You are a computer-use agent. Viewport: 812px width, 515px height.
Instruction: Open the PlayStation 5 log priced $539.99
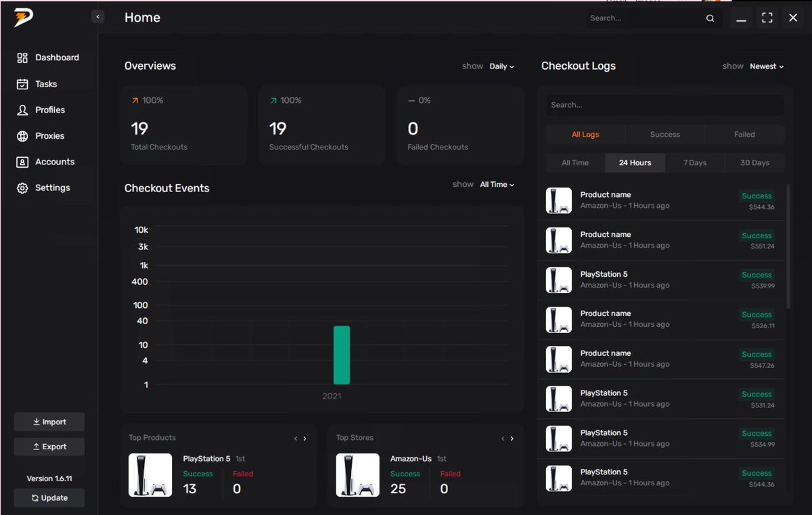[x=661, y=280]
